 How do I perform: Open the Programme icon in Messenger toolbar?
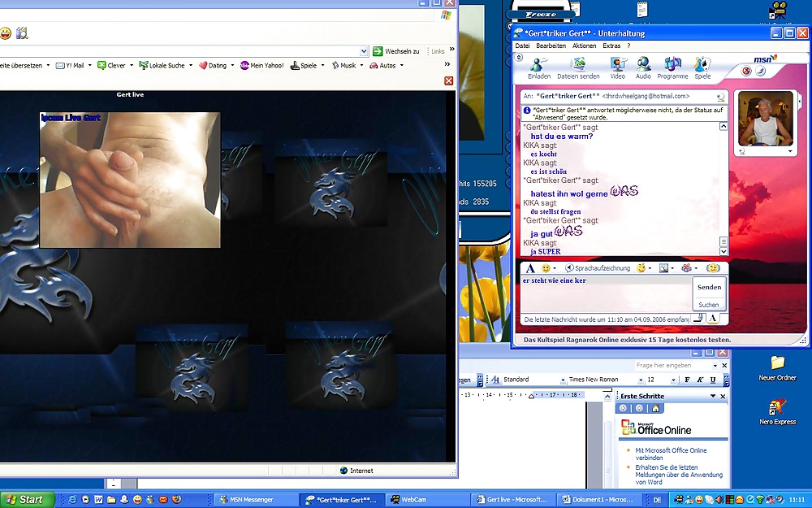click(672, 65)
